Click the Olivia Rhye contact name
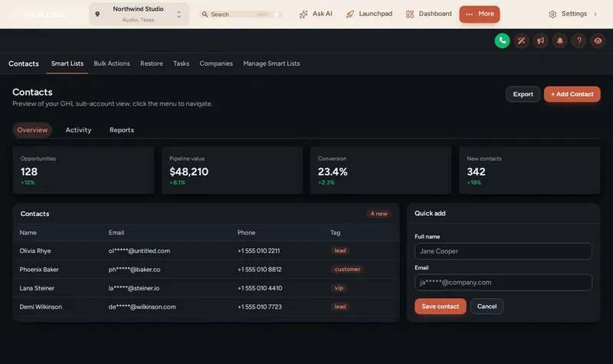The width and height of the screenshot is (613, 364). click(x=35, y=251)
